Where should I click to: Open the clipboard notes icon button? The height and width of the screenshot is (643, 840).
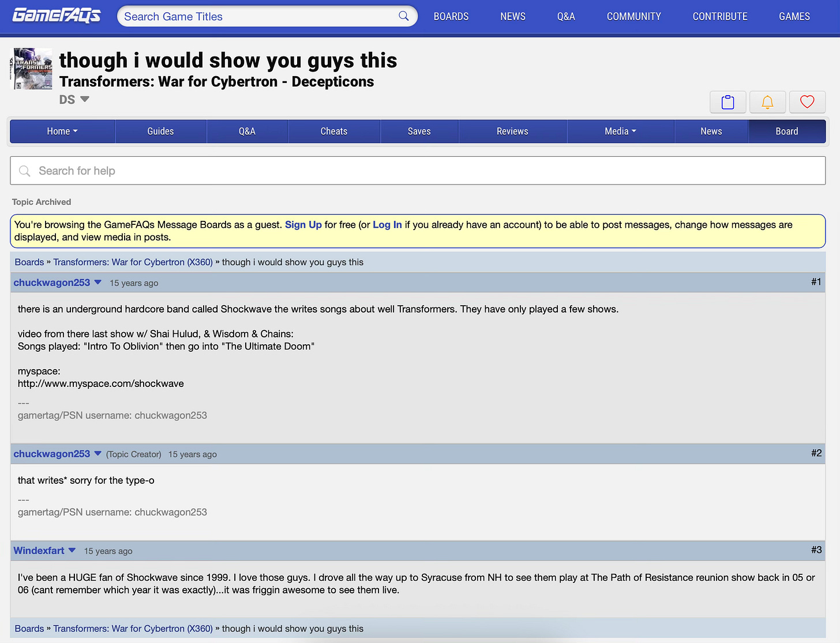pyautogui.click(x=728, y=102)
